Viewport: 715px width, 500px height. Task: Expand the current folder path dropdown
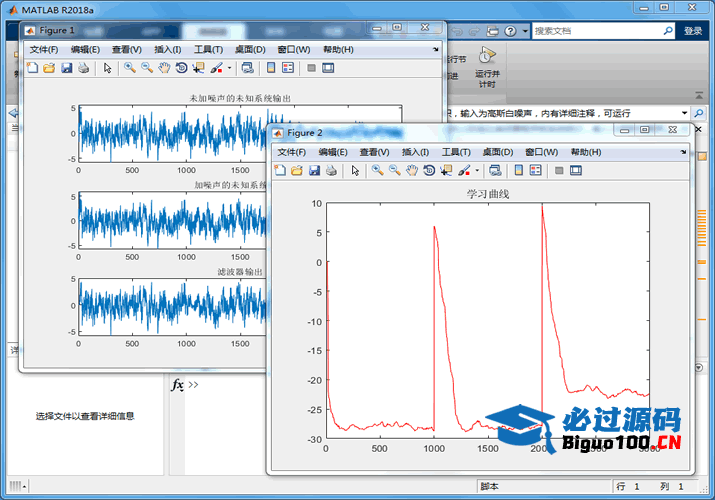coord(684,113)
